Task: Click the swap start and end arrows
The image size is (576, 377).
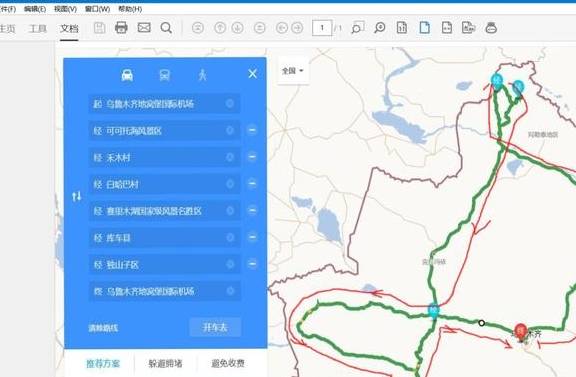Action: click(77, 197)
